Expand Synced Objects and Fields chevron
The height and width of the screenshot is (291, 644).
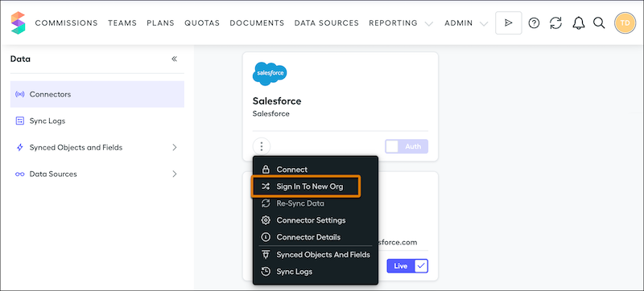175,147
